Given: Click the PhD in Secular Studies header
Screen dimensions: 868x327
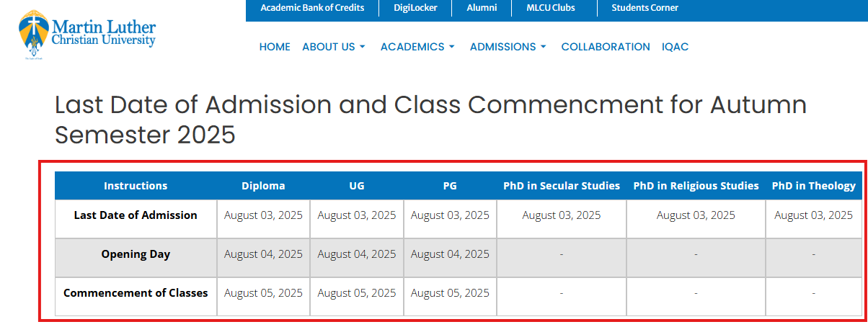Looking at the screenshot, I should tap(562, 186).
